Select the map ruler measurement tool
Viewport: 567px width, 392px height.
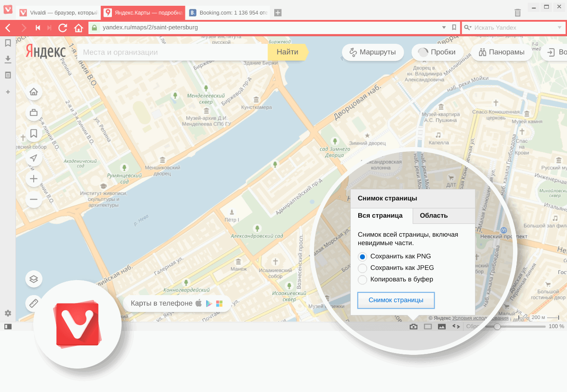(x=34, y=304)
